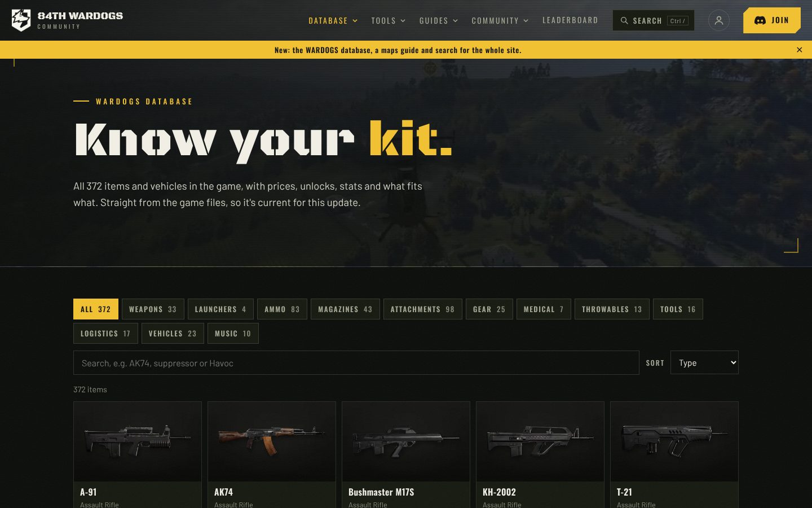Click the 'Know your kit.' heading

pos(263,140)
